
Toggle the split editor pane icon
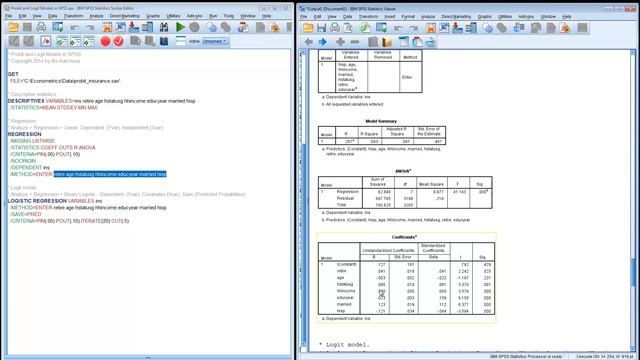tap(180, 41)
